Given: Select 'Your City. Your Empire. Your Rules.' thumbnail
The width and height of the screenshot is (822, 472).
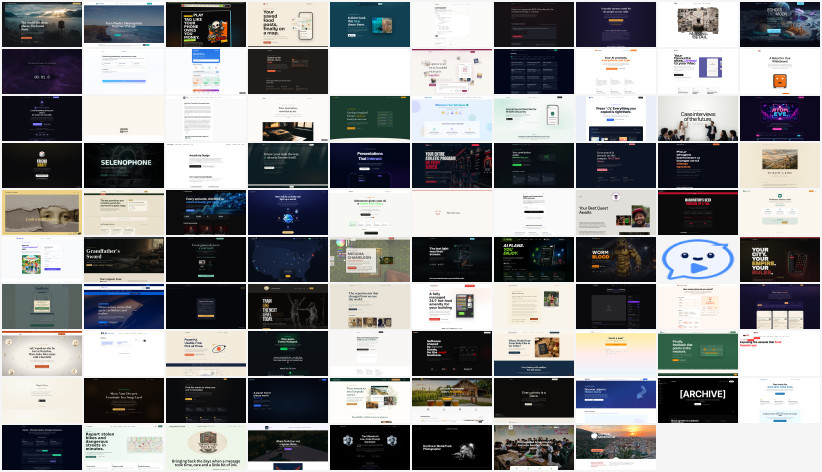Looking at the screenshot, I should coord(780,260).
